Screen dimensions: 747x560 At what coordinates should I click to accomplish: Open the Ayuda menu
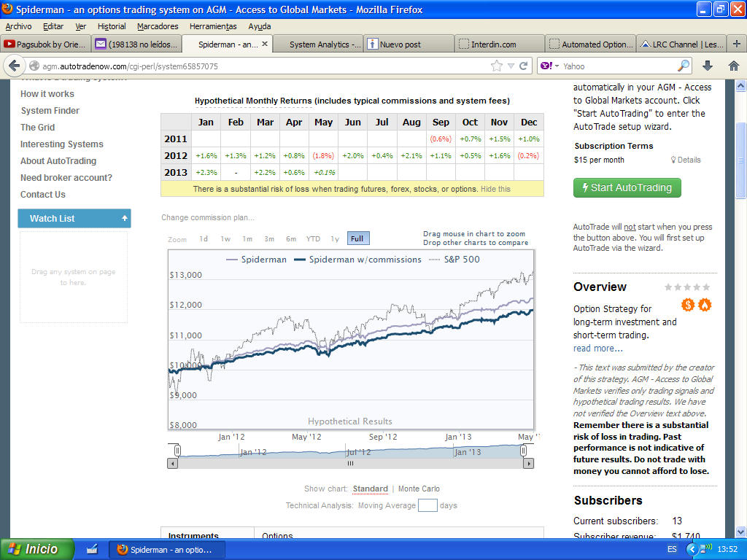(x=259, y=26)
